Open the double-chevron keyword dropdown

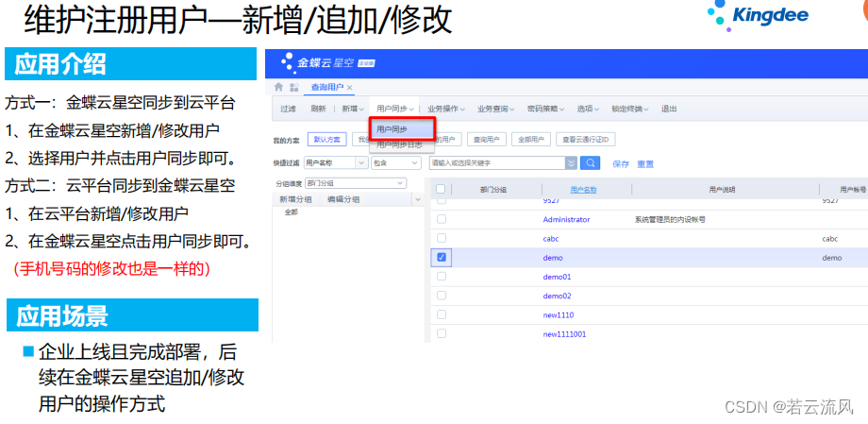pos(572,163)
